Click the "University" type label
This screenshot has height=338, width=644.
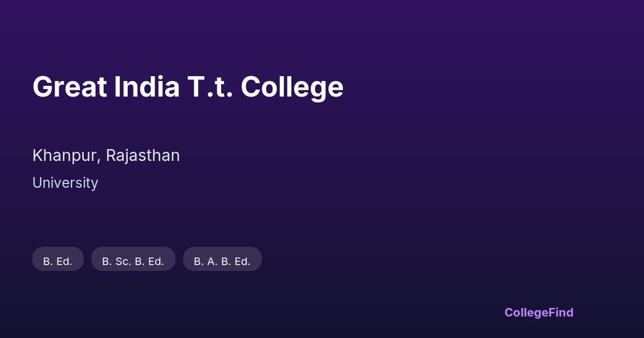click(65, 183)
